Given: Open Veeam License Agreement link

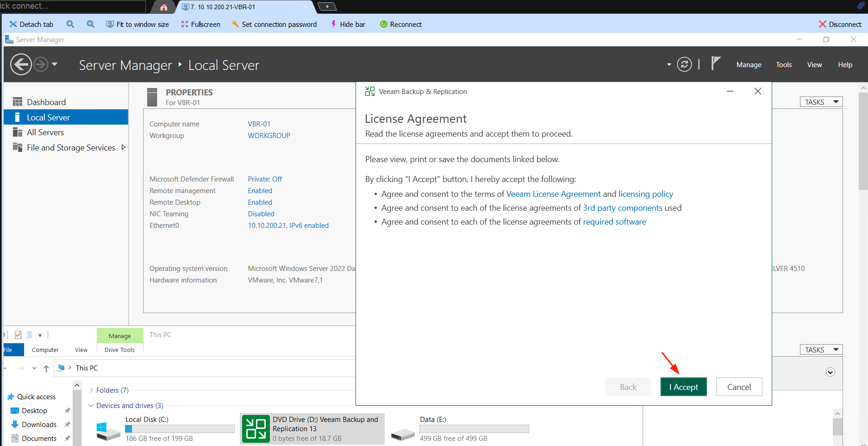Looking at the screenshot, I should click(553, 194).
